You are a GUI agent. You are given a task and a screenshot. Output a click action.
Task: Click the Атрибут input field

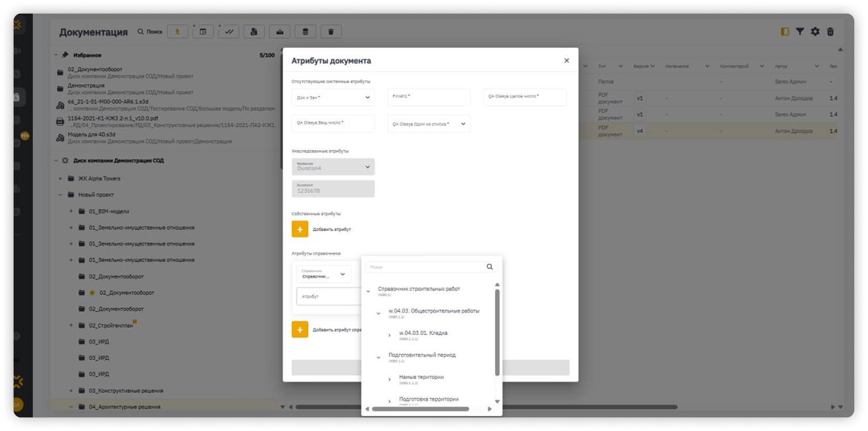pos(328,296)
